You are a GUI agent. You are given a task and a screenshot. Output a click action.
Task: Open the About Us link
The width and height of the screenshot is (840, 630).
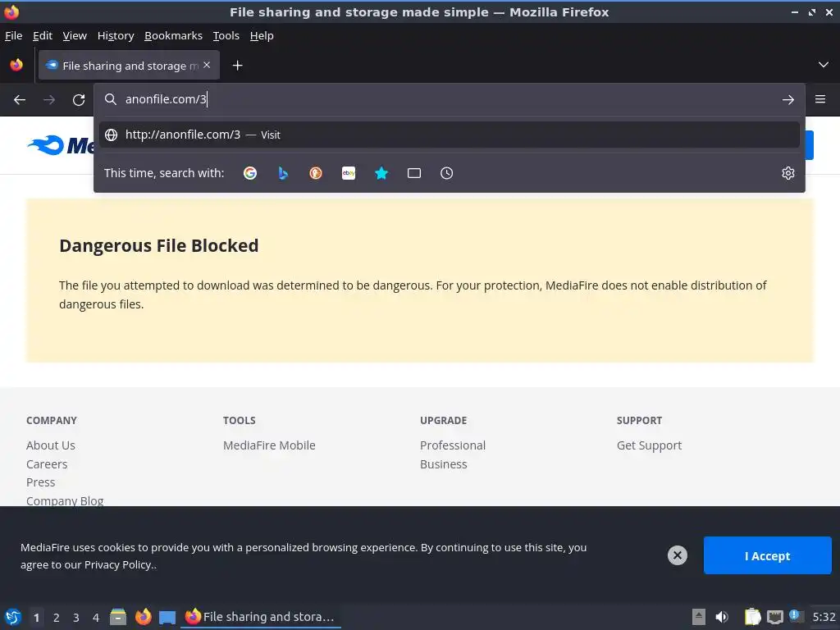50,445
